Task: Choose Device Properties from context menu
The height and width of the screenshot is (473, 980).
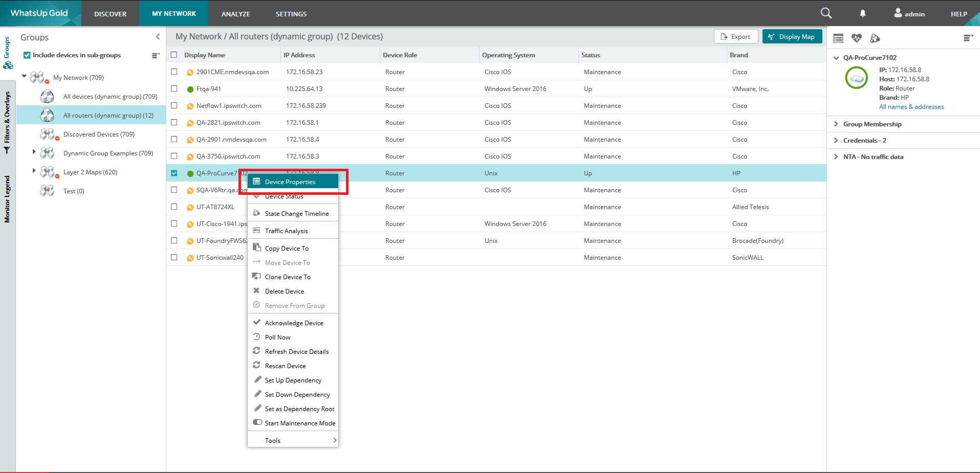Action: pos(290,181)
